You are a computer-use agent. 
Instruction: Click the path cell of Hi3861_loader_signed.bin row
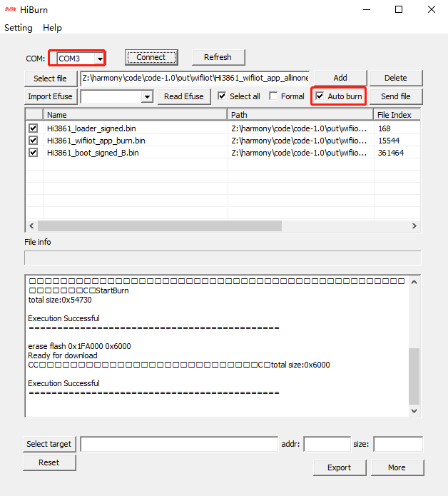coord(299,128)
